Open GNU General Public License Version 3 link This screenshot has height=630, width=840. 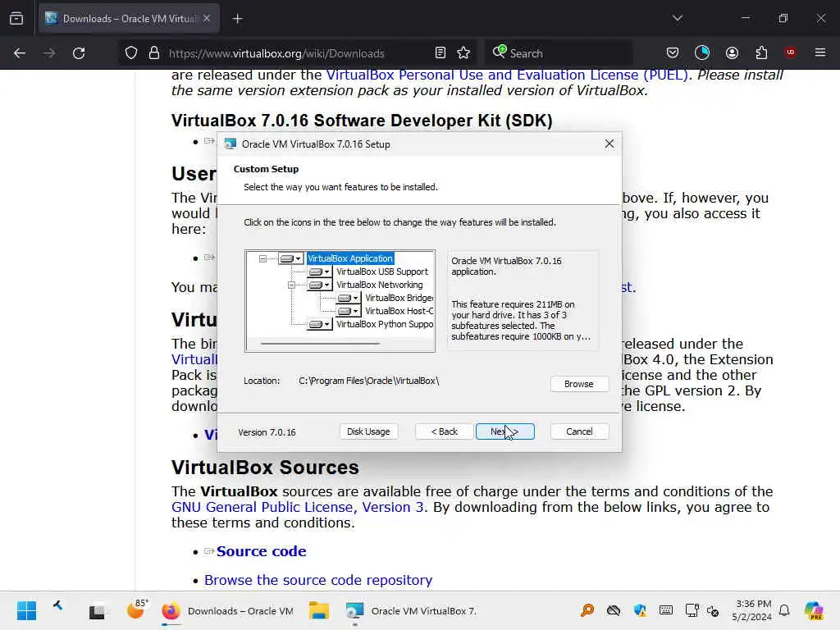pos(297,507)
